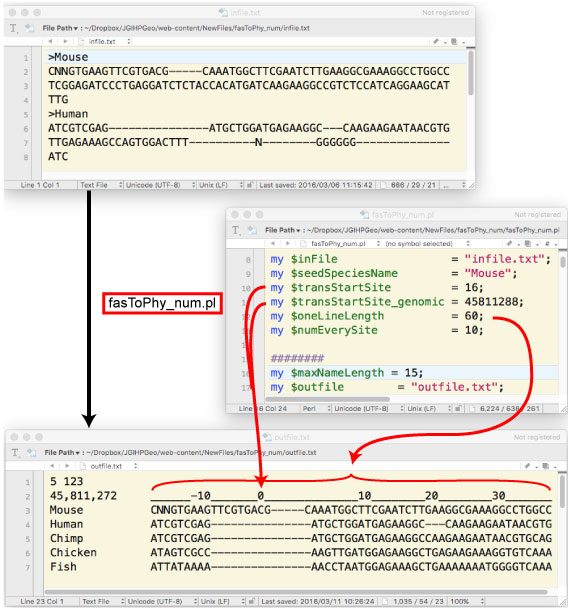Open Perl language dropdown in status bar
This screenshot has height=609, width=572.
point(316,409)
